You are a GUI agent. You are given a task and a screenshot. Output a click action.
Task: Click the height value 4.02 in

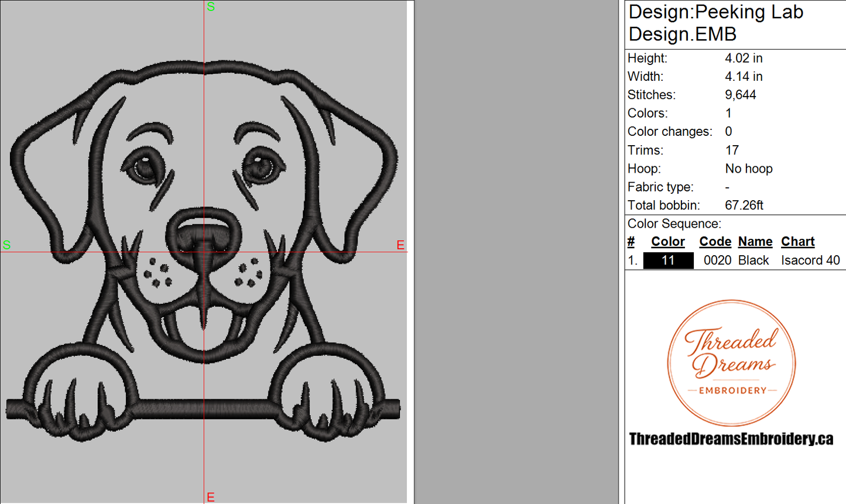744,58
